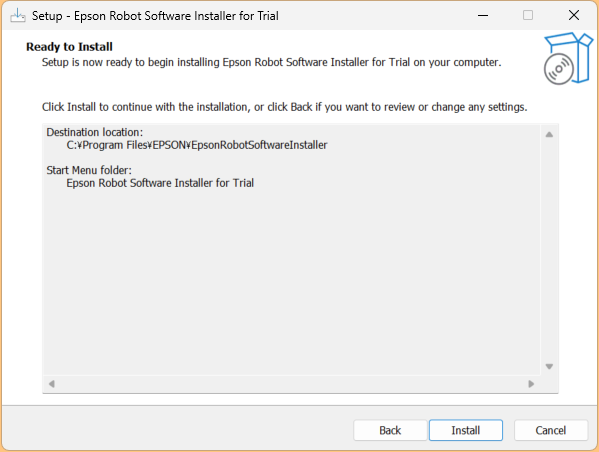Click the left arrow of the horizontal scrollbar

click(52, 384)
